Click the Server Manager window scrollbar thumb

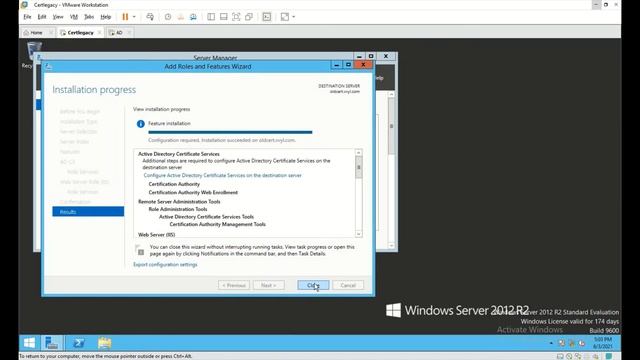[x=391, y=127]
